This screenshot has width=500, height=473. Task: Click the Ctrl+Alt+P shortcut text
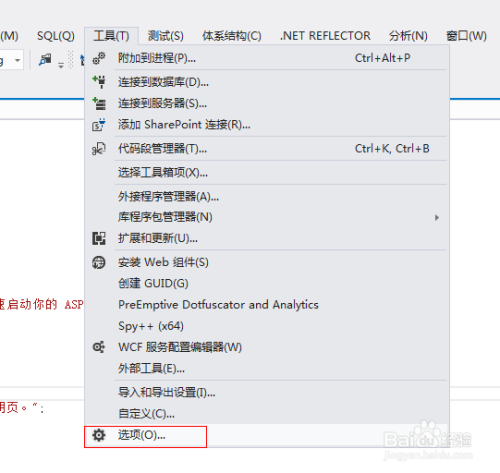tap(382, 58)
